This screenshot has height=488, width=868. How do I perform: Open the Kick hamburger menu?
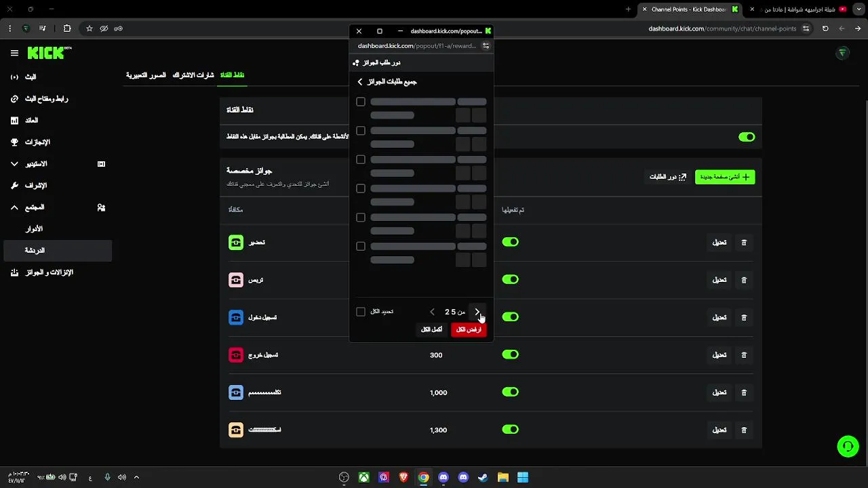pyautogui.click(x=14, y=53)
